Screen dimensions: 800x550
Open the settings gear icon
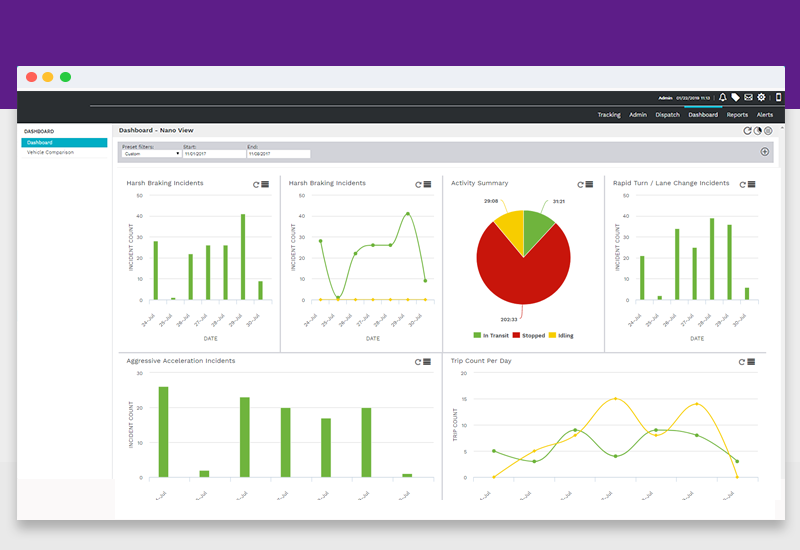coord(761,97)
